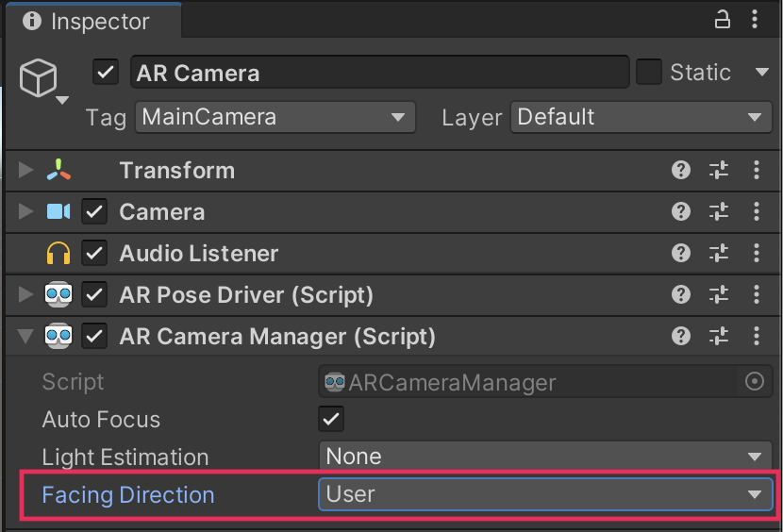Open Audio Listener more options menu
Screen dimensions: 783x532
click(x=756, y=254)
